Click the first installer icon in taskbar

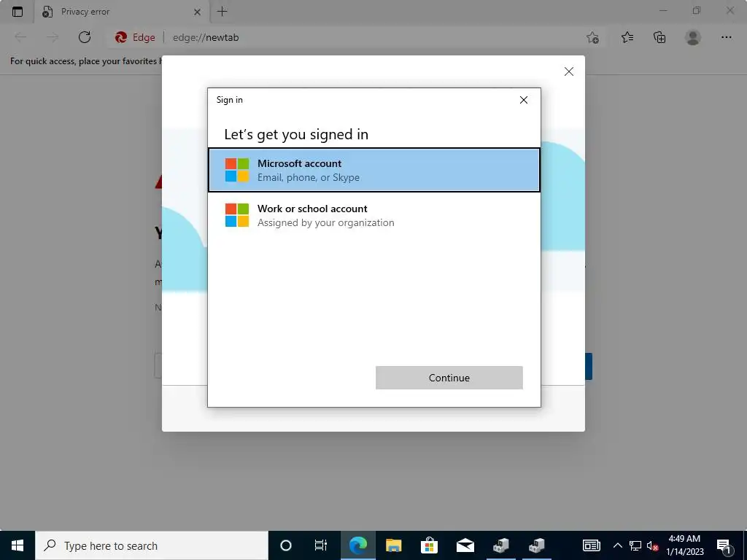click(500, 545)
